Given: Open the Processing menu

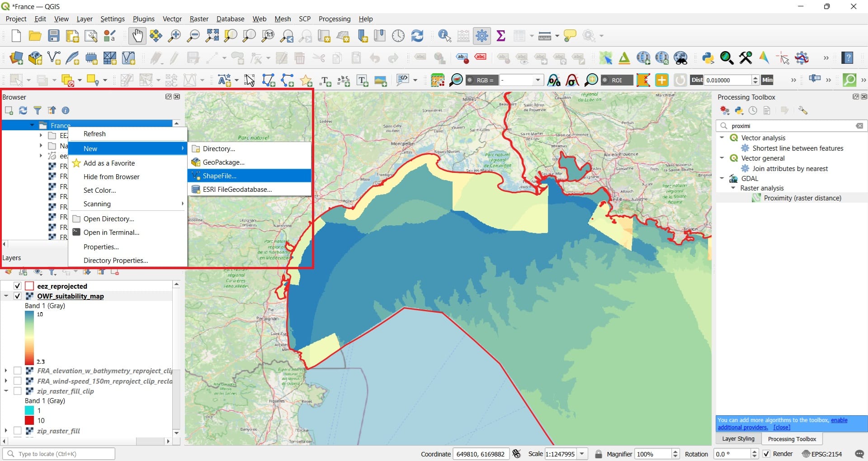Looking at the screenshot, I should click(x=335, y=19).
